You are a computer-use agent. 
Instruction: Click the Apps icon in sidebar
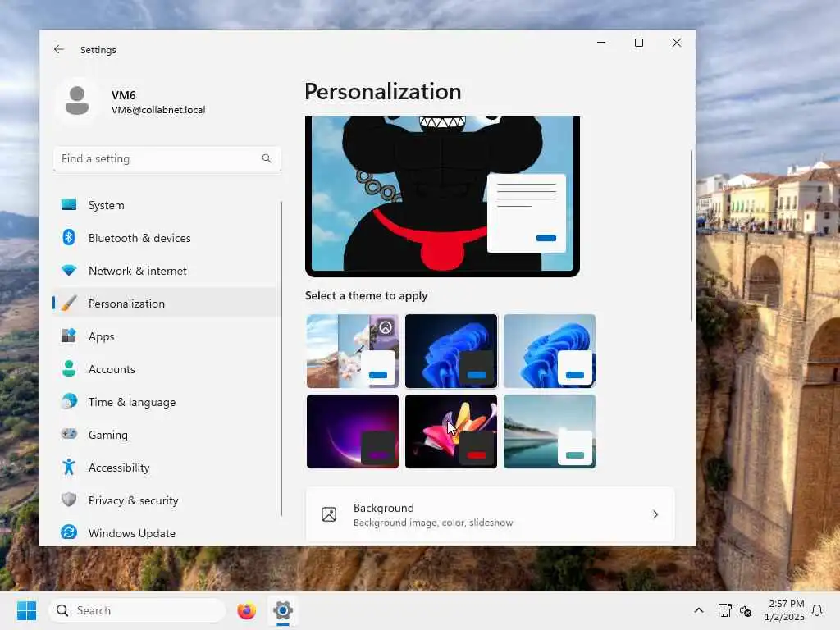click(x=69, y=336)
